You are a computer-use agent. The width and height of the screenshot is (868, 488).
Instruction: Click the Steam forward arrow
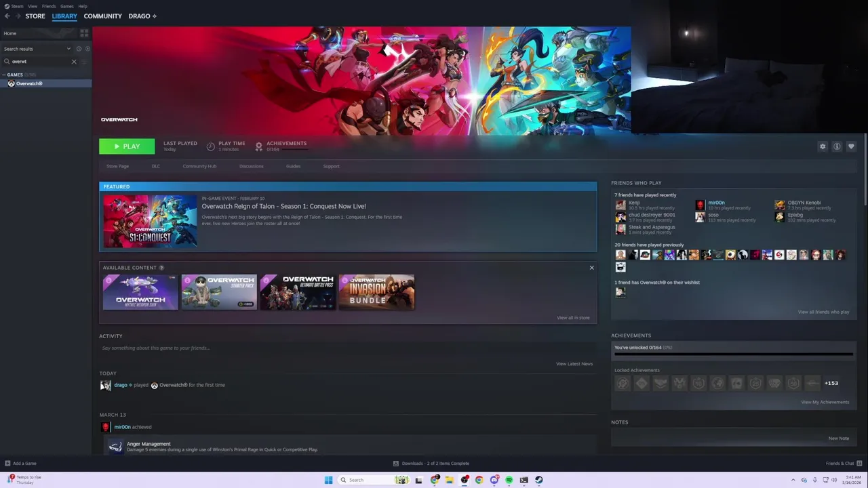coord(18,16)
